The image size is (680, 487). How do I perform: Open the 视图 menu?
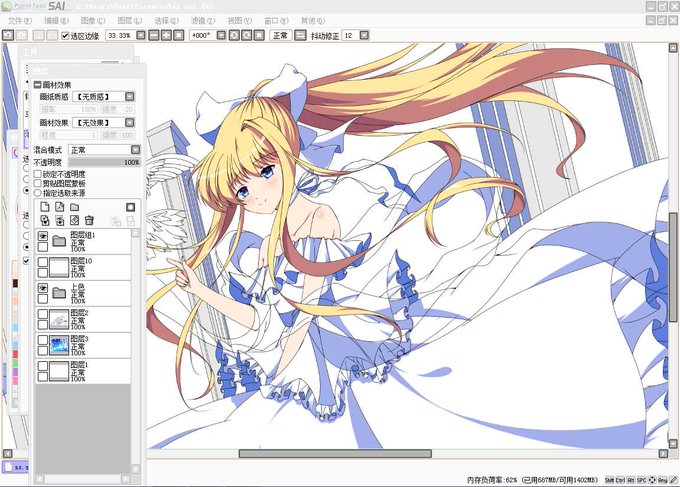pos(239,20)
